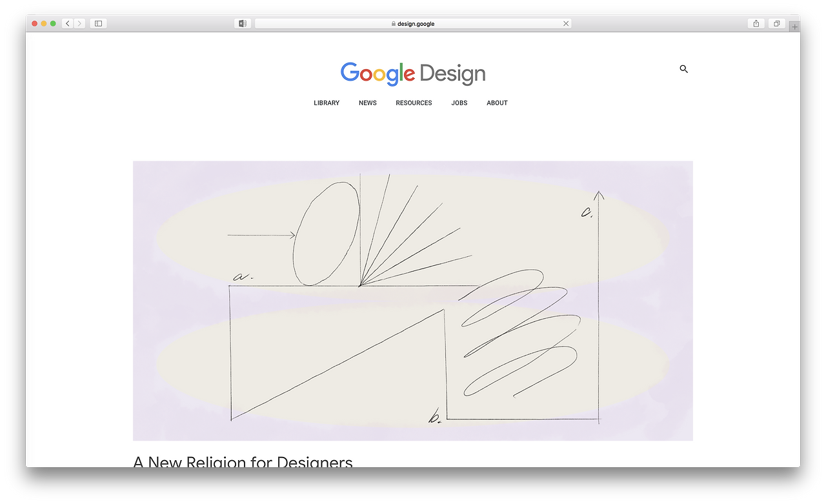Click the article's sketch illustration image

[x=413, y=301]
